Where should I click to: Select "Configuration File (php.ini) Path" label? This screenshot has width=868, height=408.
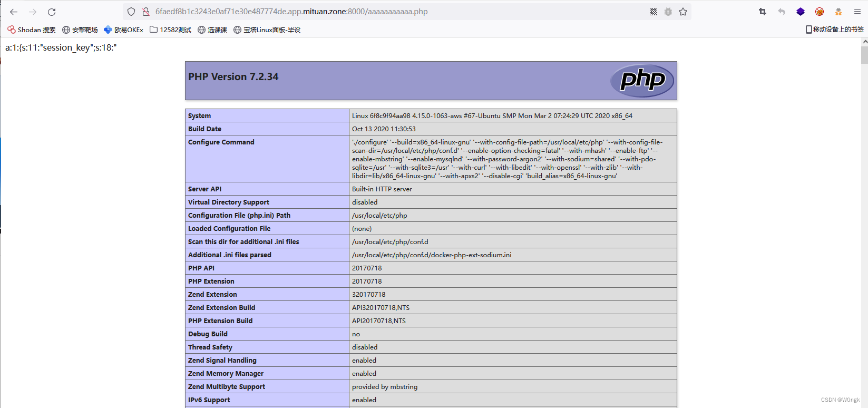tap(239, 216)
